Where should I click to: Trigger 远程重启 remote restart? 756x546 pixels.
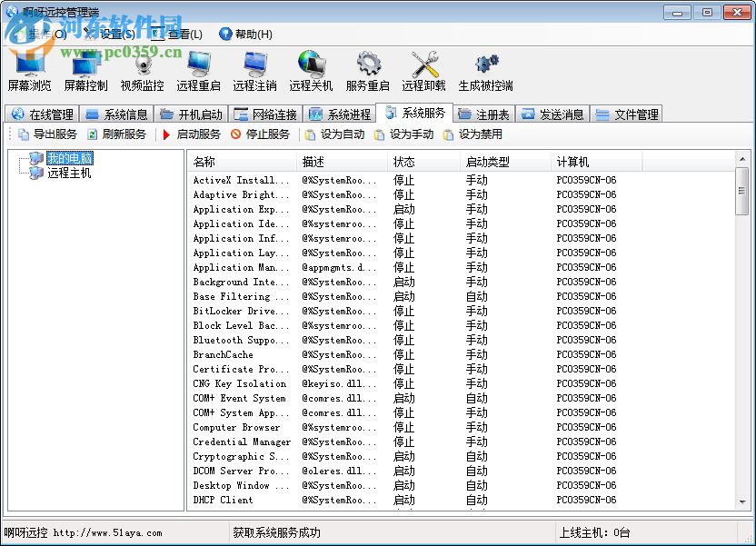pos(197,71)
